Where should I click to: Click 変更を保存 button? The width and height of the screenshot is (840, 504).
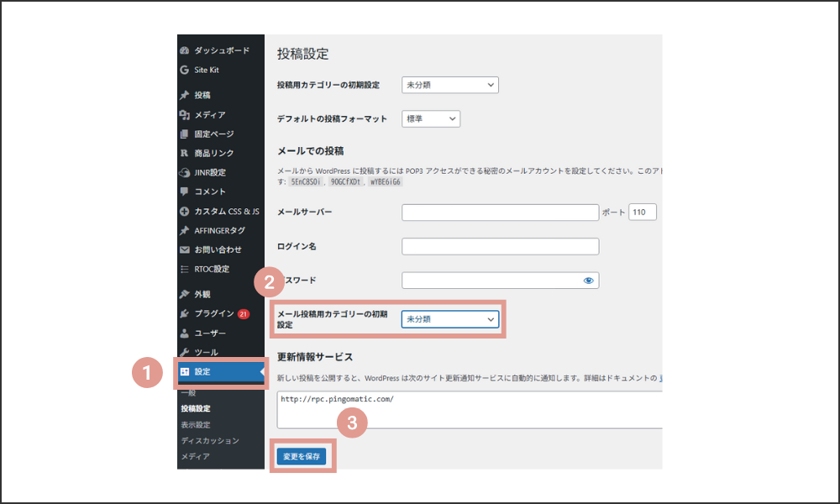tap(302, 456)
